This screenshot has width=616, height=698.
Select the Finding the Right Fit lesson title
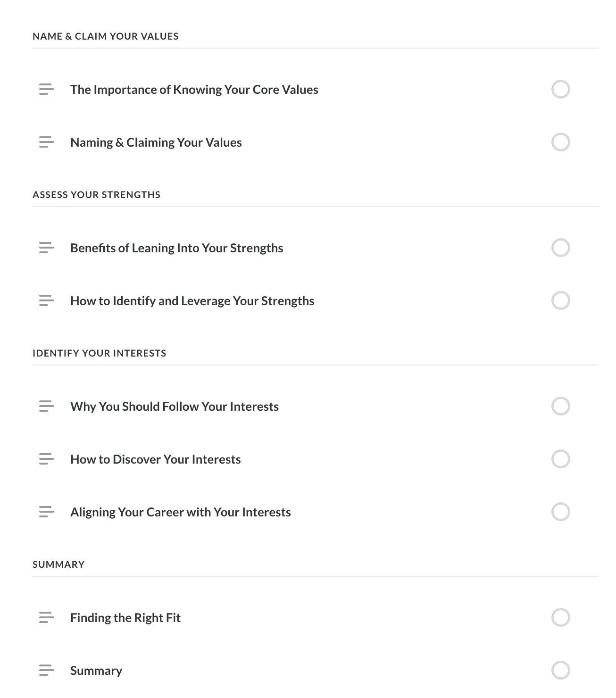pos(125,618)
